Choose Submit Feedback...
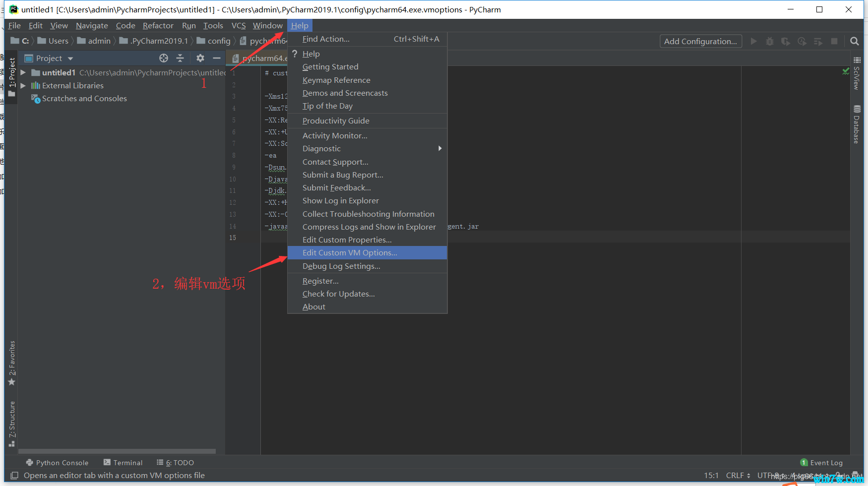This screenshot has width=868, height=486. coord(367,187)
